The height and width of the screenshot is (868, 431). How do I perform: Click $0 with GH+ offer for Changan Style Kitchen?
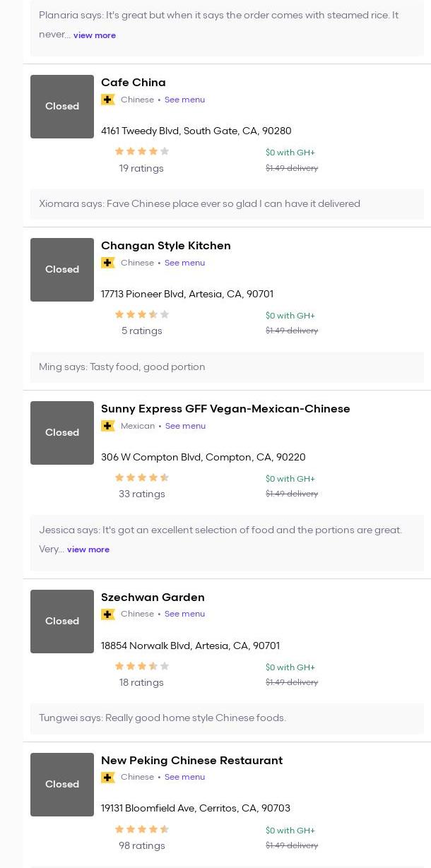(290, 316)
